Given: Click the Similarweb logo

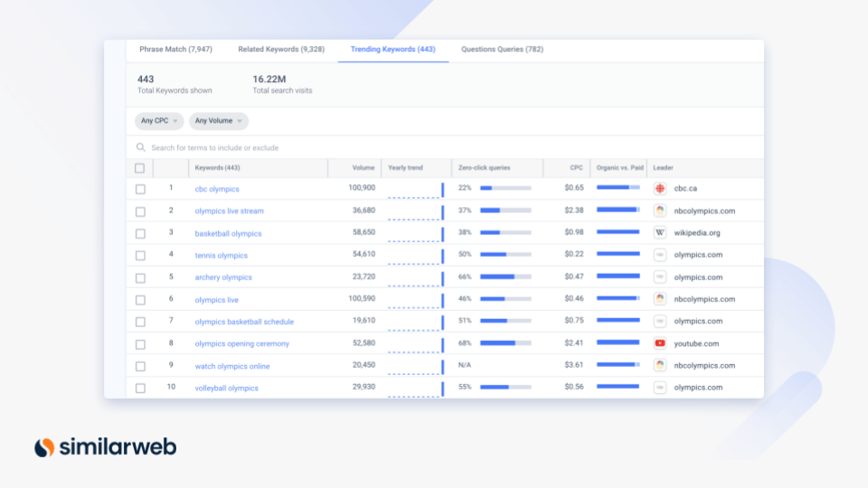Looking at the screenshot, I should [106, 447].
